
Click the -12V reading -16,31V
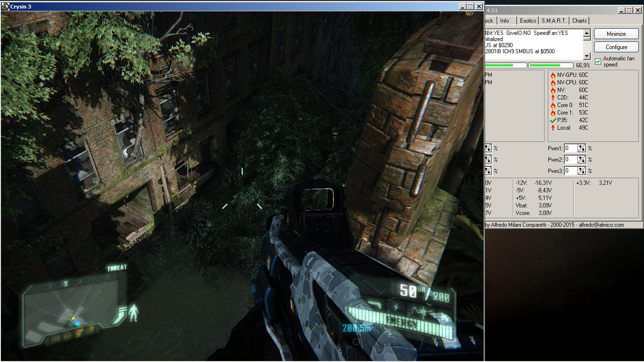click(x=543, y=182)
